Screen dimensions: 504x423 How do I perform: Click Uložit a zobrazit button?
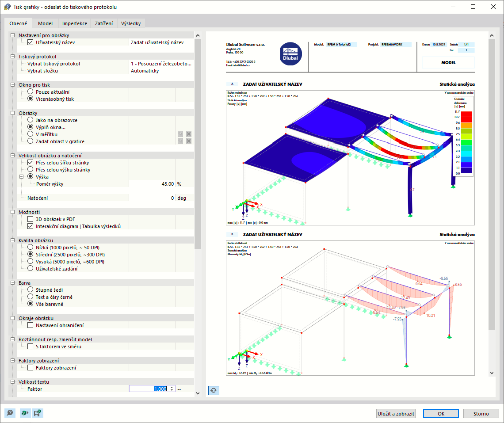click(x=396, y=413)
